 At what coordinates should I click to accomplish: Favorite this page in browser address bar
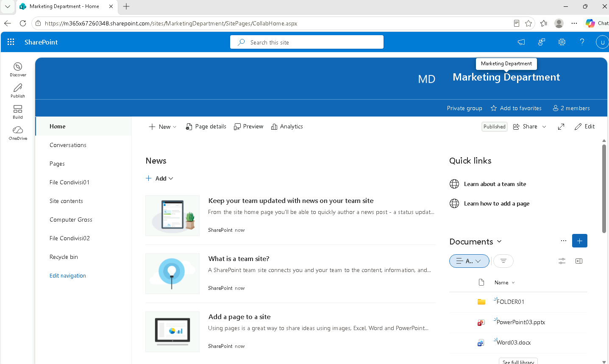(528, 23)
